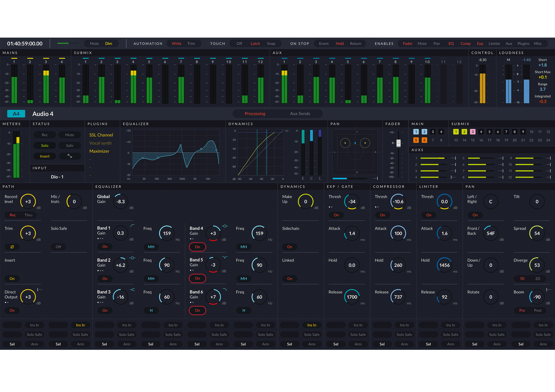This screenshot has width=555, height=392.
Task: Open the A4 channel selector
Action: tap(16, 114)
